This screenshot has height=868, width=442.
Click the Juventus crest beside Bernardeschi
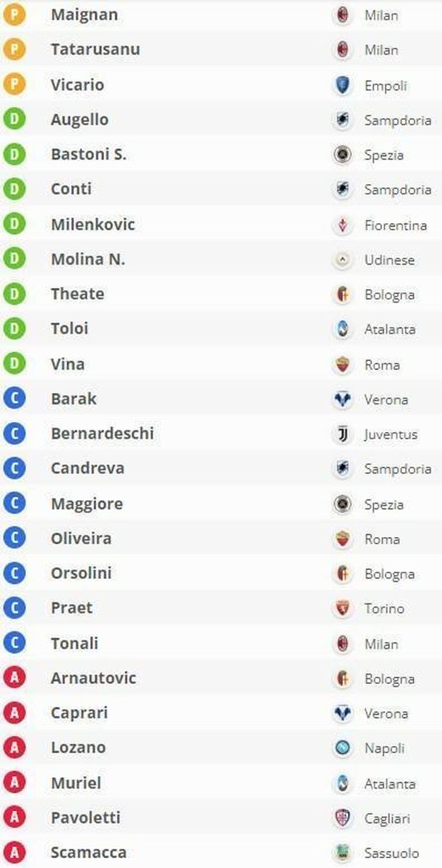pyautogui.click(x=343, y=434)
